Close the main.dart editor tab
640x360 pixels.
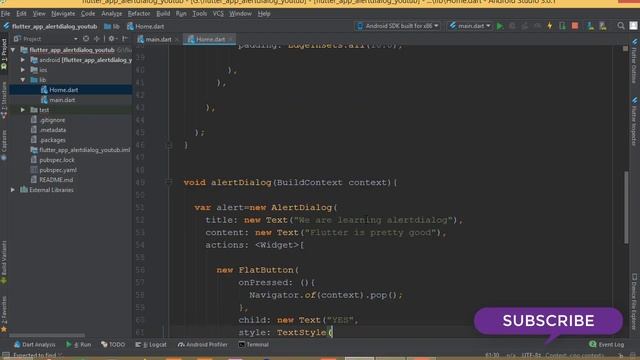pyautogui.click(x=176, y=40)
